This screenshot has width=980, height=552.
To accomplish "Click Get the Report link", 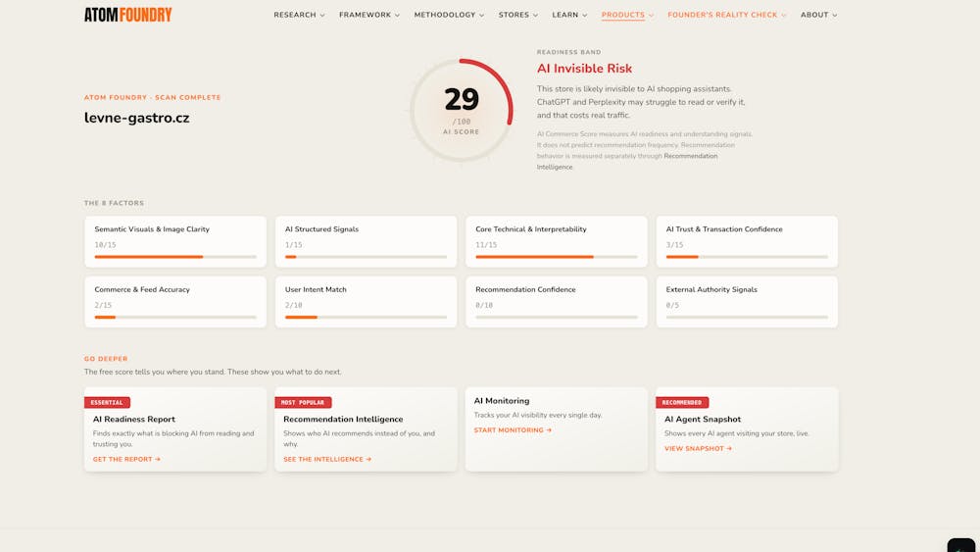I will pyautogui.click(x=126, y=460).
